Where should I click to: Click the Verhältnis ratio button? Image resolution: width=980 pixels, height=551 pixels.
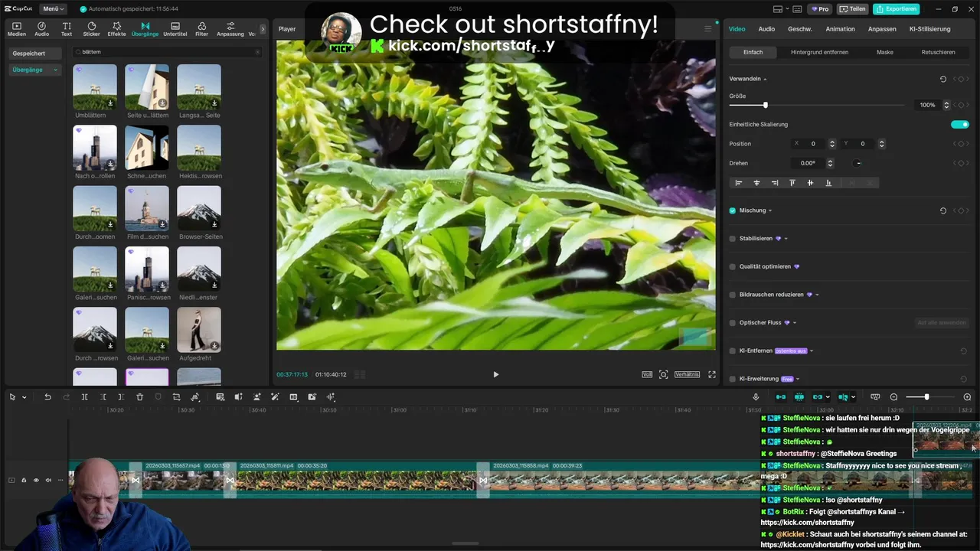tap(687, 374)
